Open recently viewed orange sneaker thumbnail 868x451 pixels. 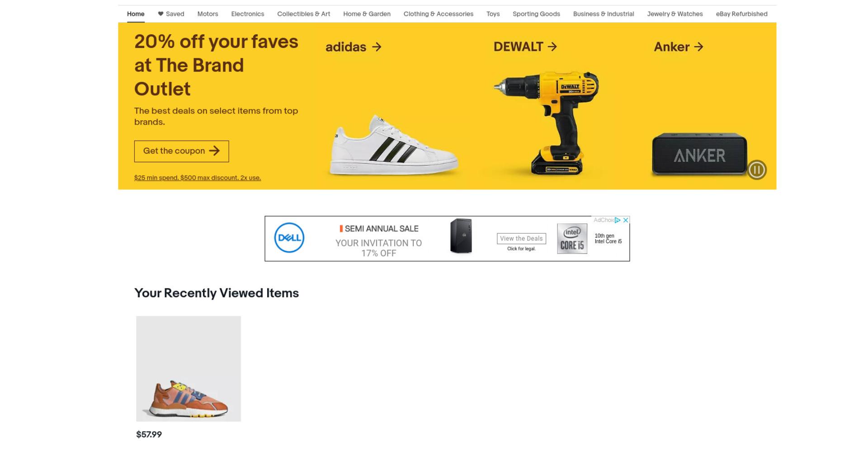189,369
